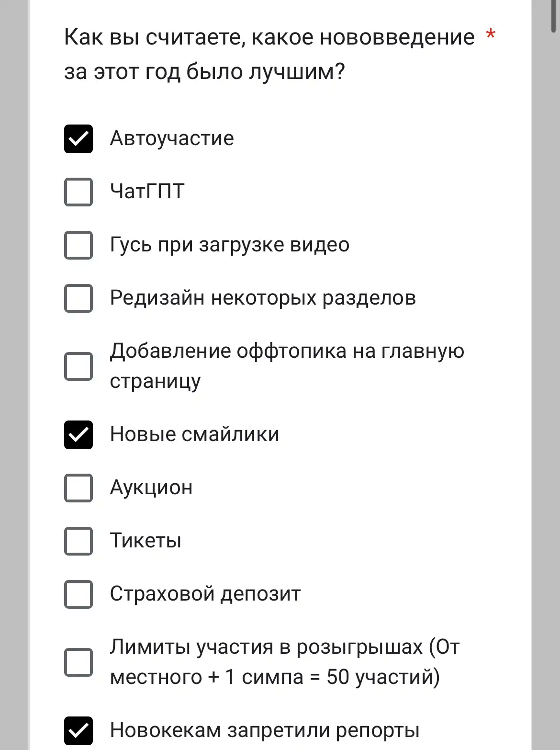Viewport: 560px width, 750px height.
Task: Click the ЧатГПТ option label
Action: pos(147,192)
